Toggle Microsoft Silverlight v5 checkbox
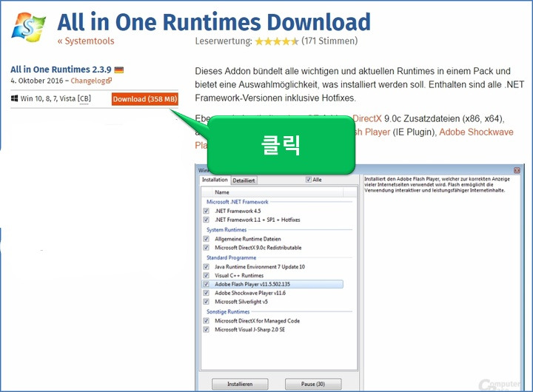 (206, 302)
